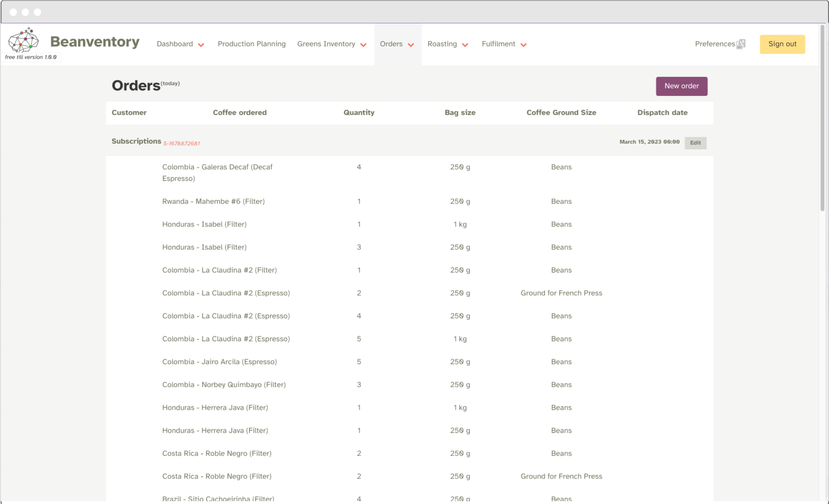Select Costa Rica - Roble Negro French Press row
This screenshot has height=504, width=829.
409,476
